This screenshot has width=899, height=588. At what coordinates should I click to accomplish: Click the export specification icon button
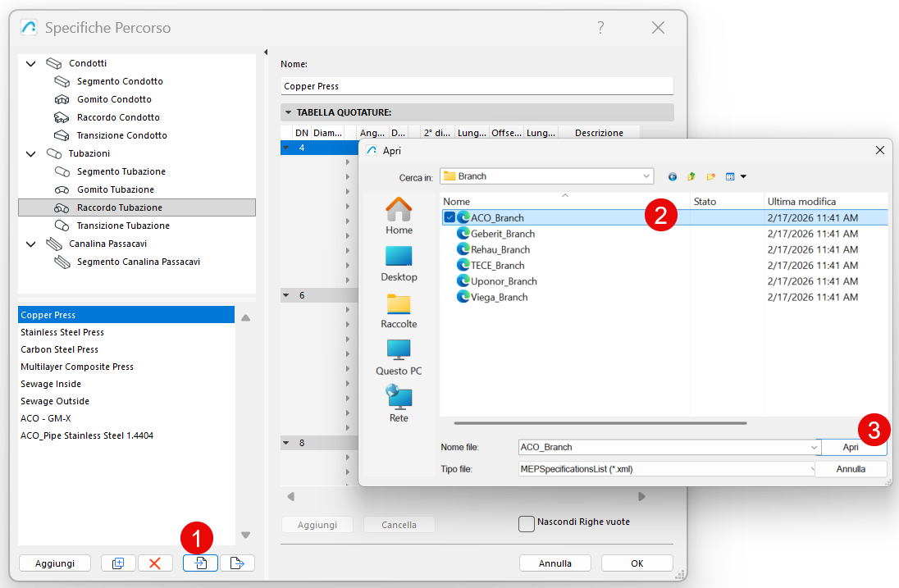[237, 563]
